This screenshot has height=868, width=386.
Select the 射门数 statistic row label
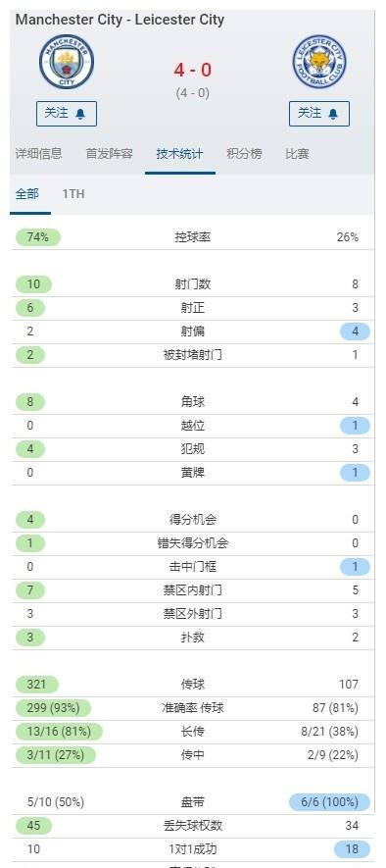tap(192, 284)
